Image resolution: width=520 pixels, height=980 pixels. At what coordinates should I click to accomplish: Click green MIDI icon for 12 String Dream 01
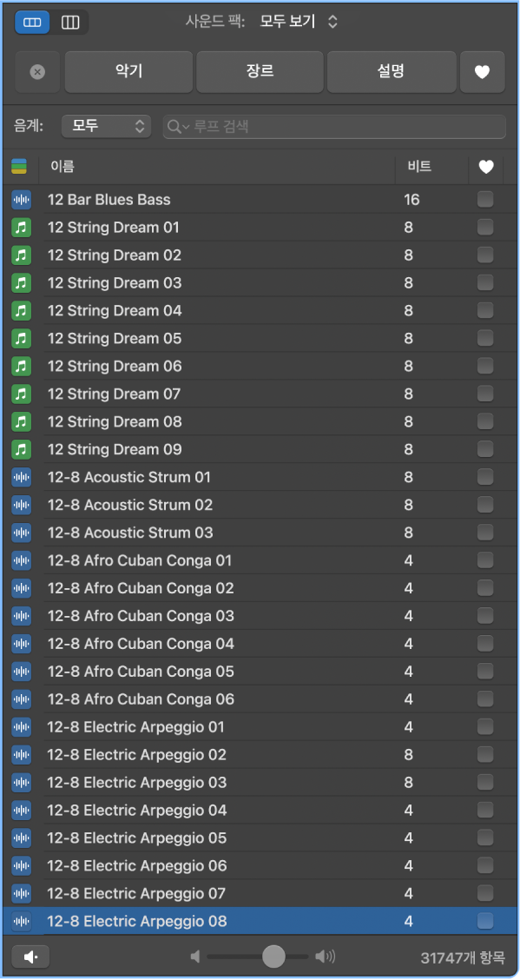pyautogui.click(x=21, y=228)
